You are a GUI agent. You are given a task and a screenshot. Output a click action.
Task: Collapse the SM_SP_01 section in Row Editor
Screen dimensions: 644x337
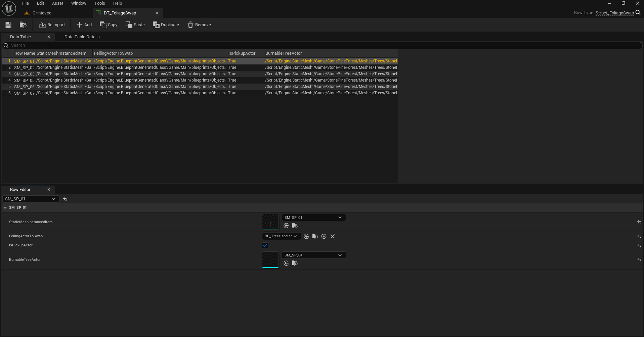pyautogui.click(x=5, y=208)
